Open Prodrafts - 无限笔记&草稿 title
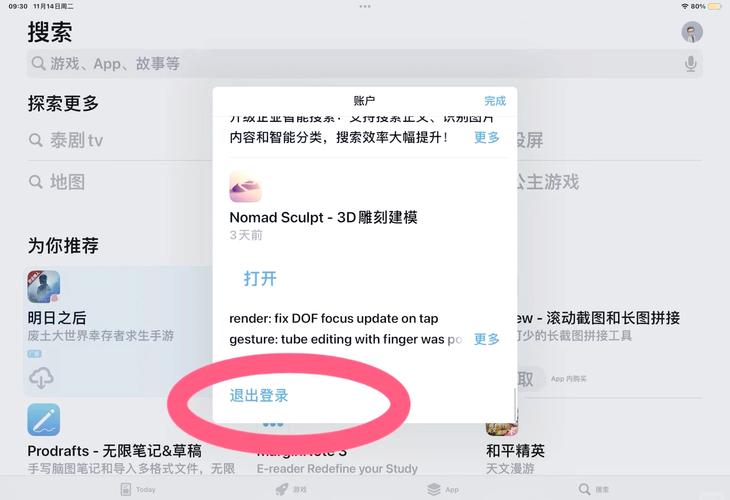 point(115,451)
